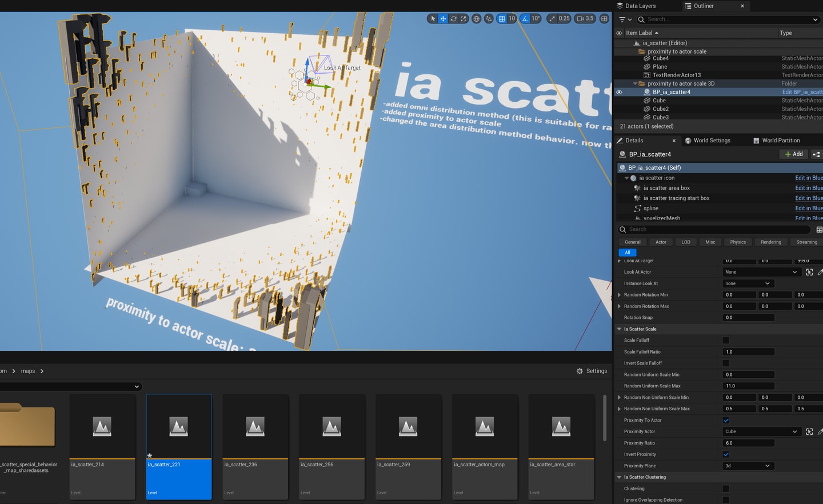Click the Add component button
823x504 pixels.
[x=793, y=154]
